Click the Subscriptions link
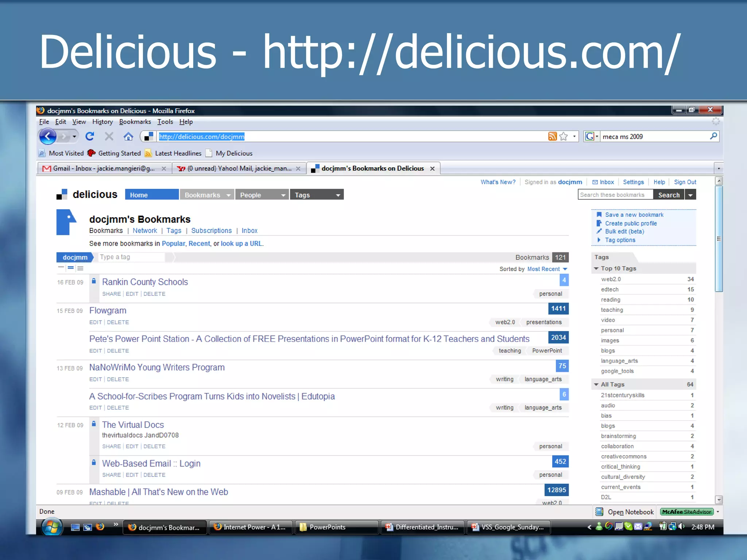 click(x=212, y=230)
